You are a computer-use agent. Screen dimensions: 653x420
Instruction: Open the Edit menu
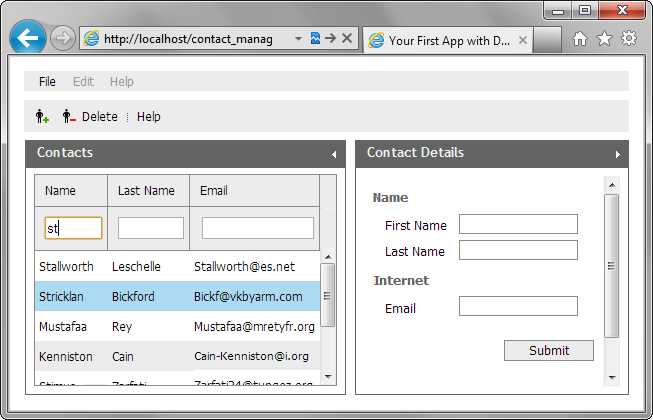83,82
